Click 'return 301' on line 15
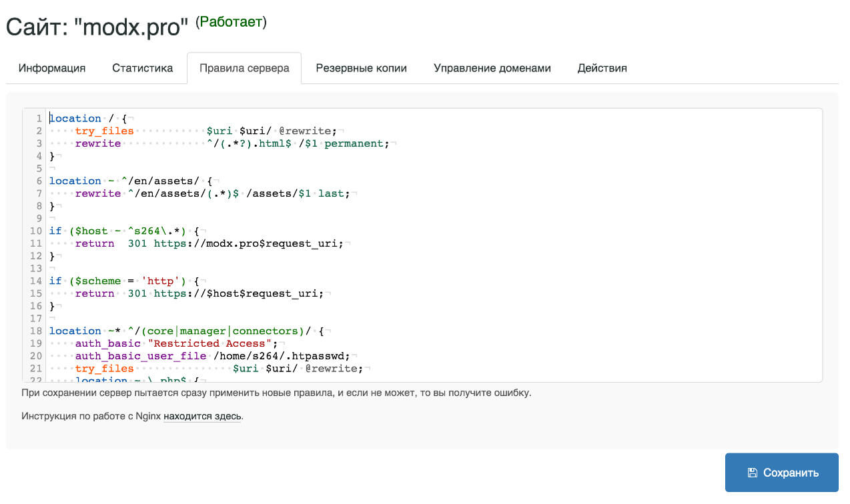Screen dimensions: 850x504 (x=111, y=293)
